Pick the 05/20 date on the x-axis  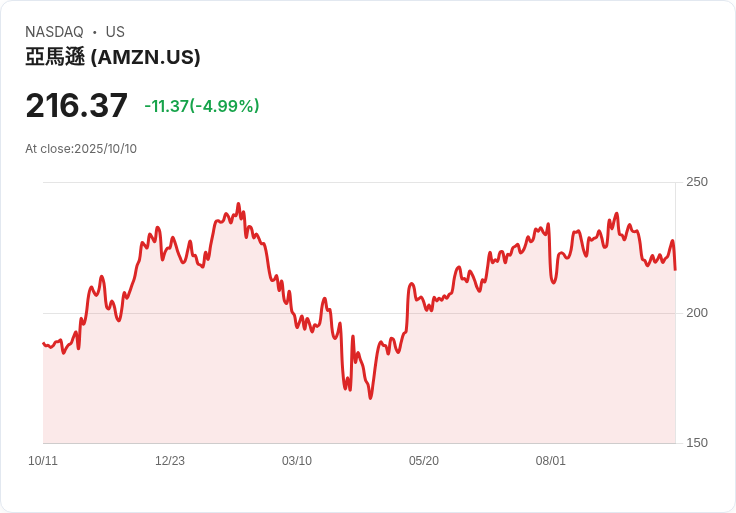[424, 461]
